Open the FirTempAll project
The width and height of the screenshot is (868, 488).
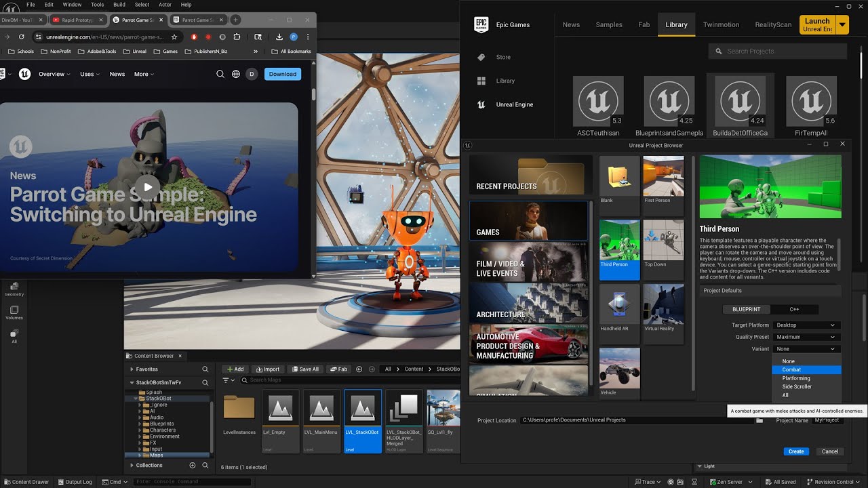click(811, 106)
